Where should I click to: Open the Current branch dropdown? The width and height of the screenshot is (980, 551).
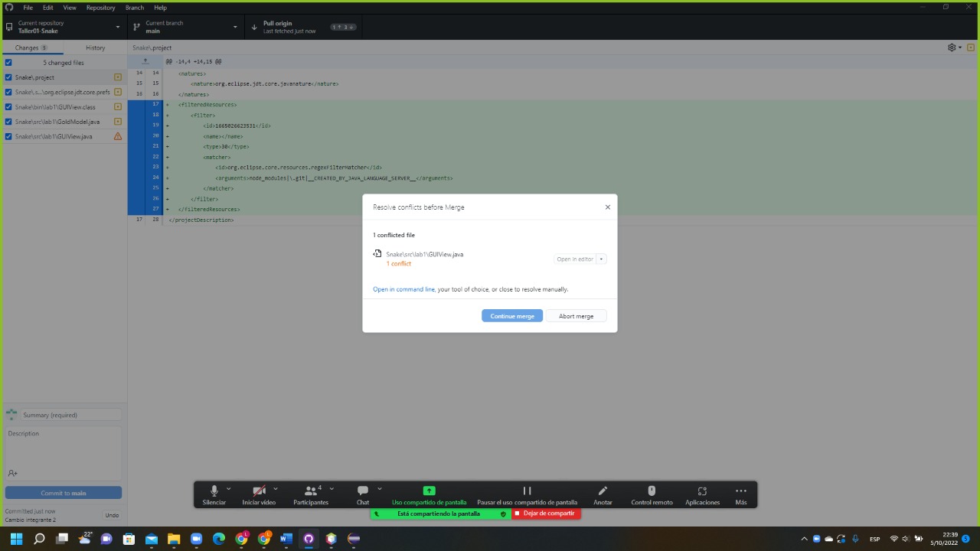click(x=184, y=27)
